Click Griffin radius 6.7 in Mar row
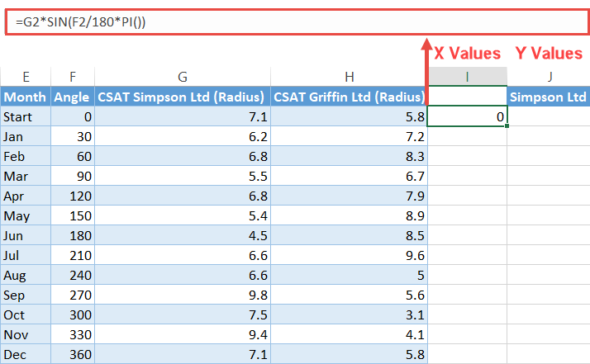 tap(350, 176)
